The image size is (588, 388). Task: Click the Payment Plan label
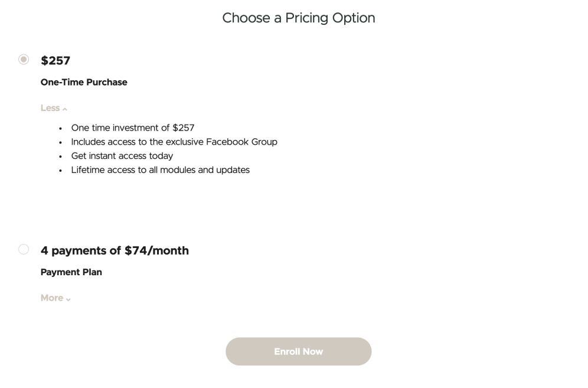tap(71, 272)
